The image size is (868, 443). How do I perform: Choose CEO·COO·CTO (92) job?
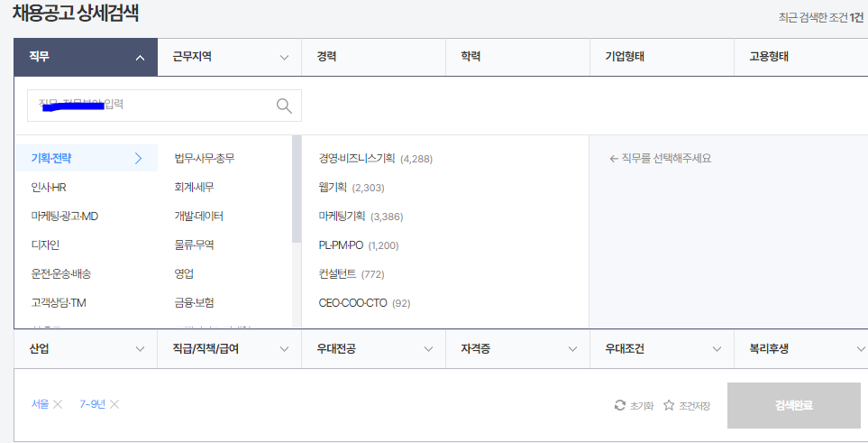(364, 303)
